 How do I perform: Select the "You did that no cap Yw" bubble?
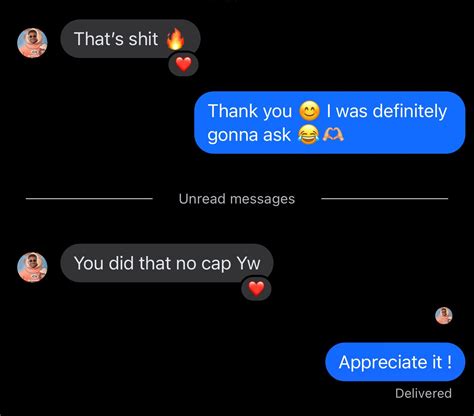(x=167, y=263)
